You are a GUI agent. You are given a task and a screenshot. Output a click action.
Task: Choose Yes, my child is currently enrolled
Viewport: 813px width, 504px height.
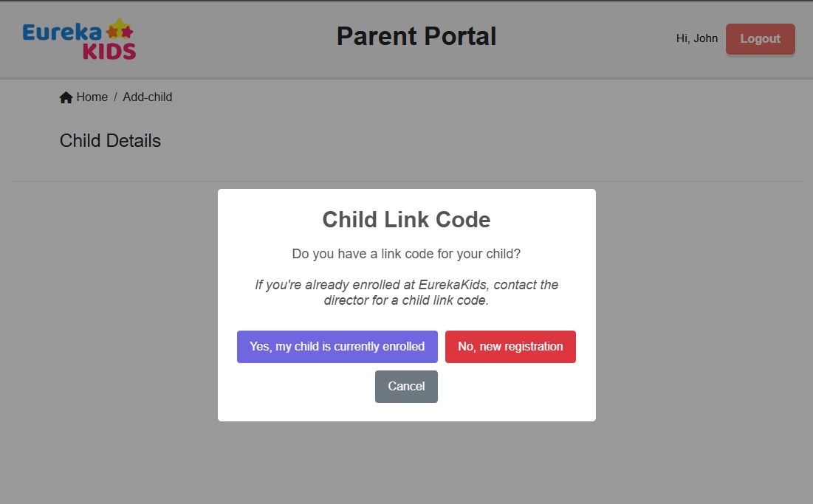pyautogui.click(x=337, y=347)
